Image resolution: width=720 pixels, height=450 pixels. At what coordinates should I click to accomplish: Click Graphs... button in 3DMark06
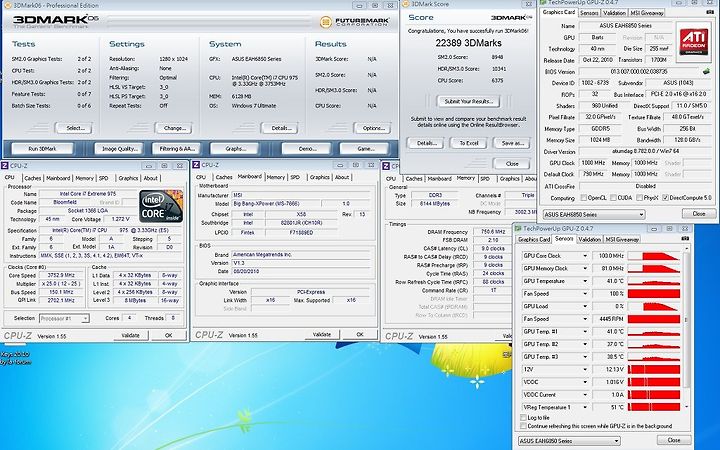pyautogui.click(x=235, y=149)
